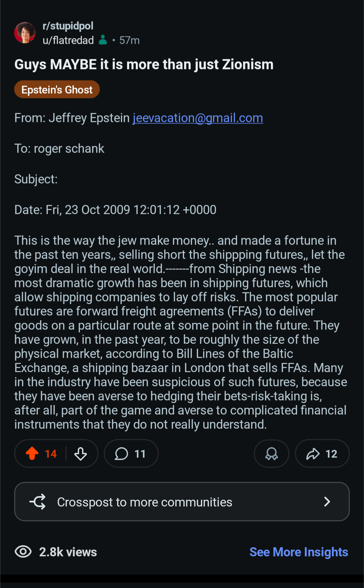Image resolution: width=364 pixels, height=588 pixels.
Task: Tap the green user status icon beside the username
Action: tap(103, 40)
